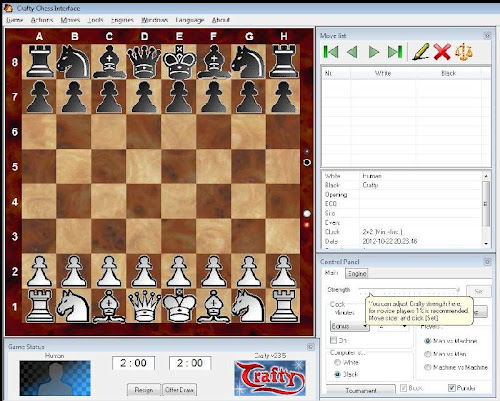Click the black king on E8
The width and height of the screenshot is (500, 401).
coord(179,62)
